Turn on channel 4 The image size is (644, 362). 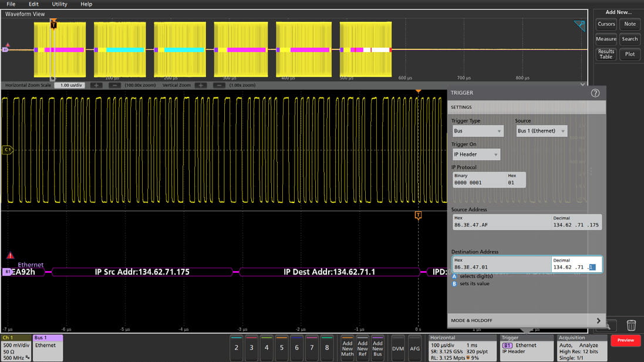click(267, 348)
